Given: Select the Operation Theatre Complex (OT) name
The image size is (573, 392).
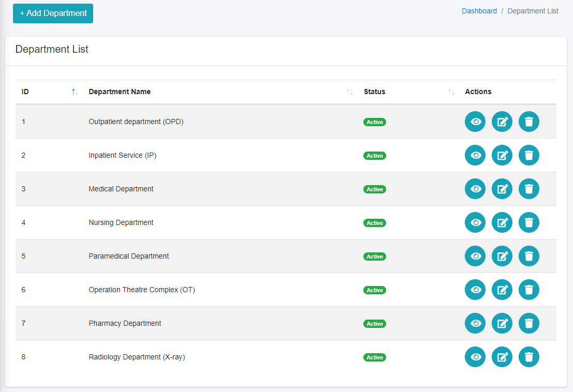Looking at the screenshot, I should 141,290.
